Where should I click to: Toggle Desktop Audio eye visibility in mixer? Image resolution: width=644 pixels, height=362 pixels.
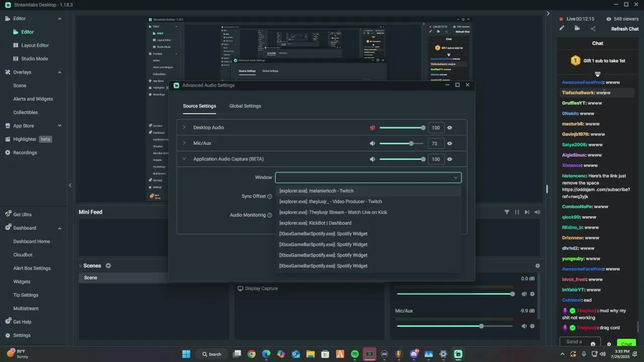click(449, 128)
